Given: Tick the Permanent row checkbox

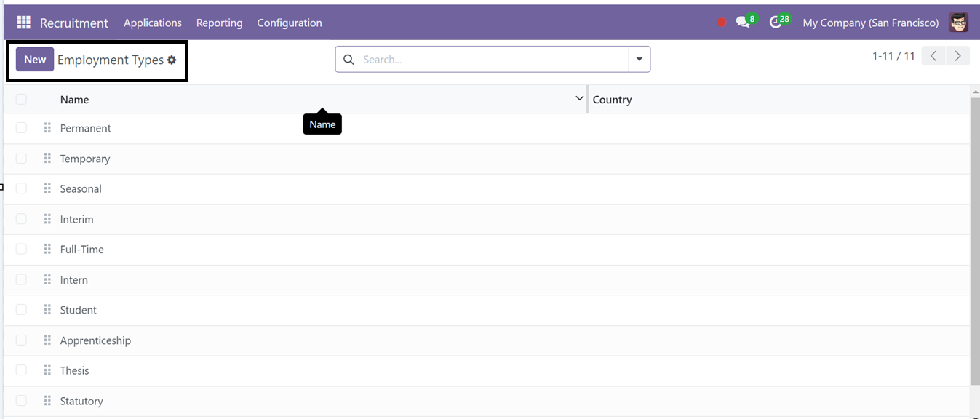Looking at the screenshot, I should (x=21, y=128).
